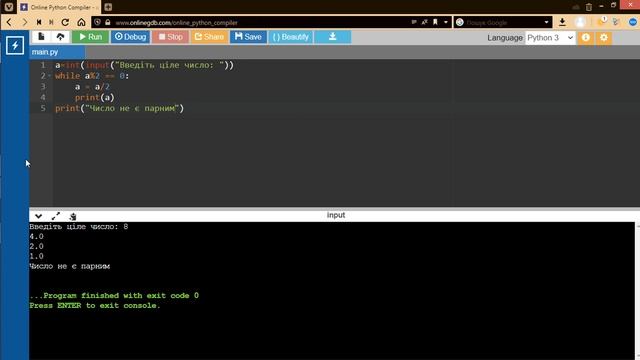This screenshot has height=360, width=640.
Task: Go back in browser history
Action: pyautogui.click(x=9, y=22)
